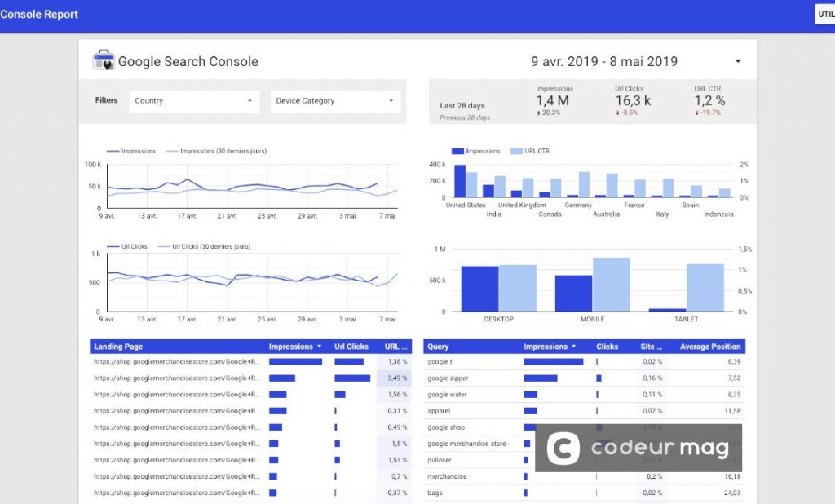Click the Australia axis label
The width and height of the screenshot is (835, 504).
606,214
